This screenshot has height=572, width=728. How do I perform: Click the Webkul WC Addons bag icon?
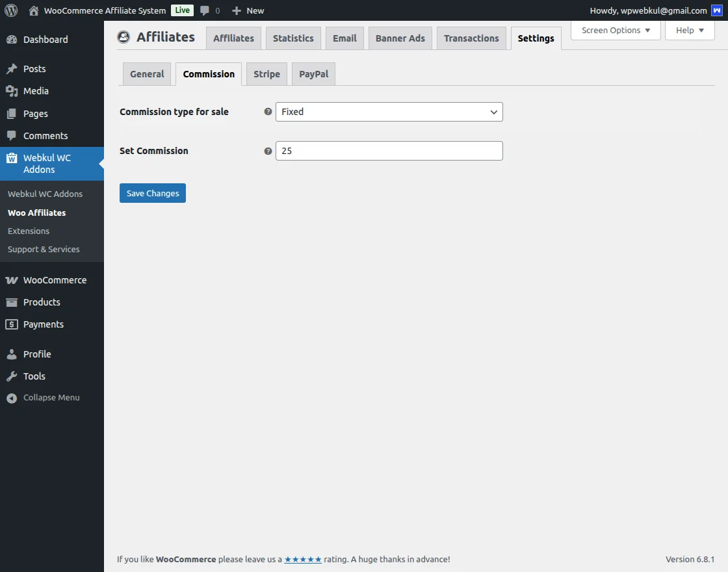pyautogui.click(x=12, y=158)
